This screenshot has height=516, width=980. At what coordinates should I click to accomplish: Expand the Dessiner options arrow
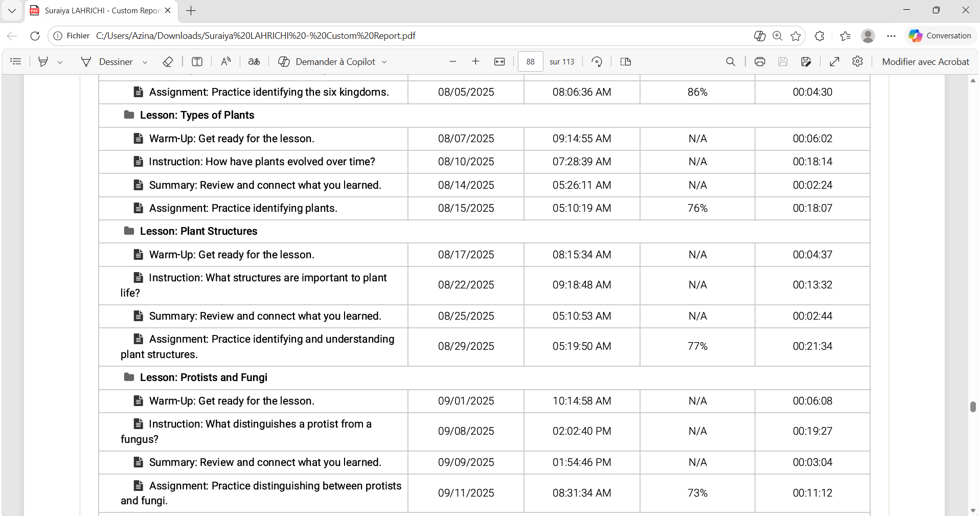coord(145,62)
